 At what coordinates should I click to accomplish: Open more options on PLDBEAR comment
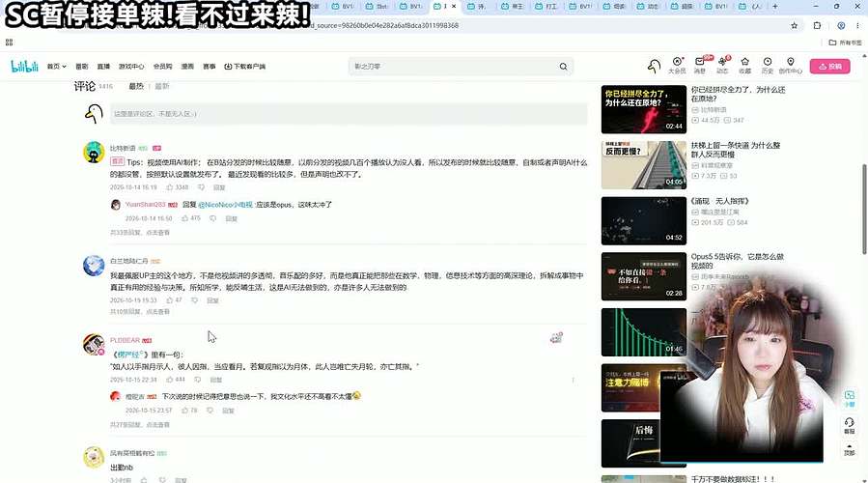pyautogui.click(x=573, y=380)
